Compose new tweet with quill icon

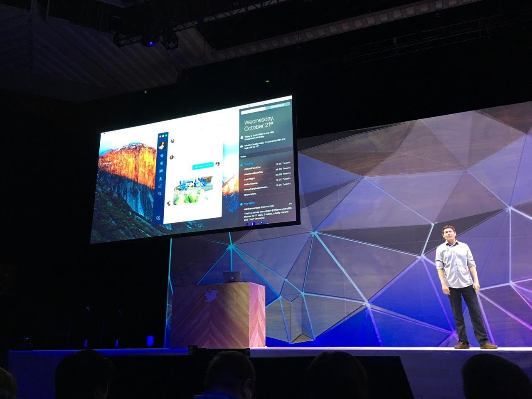[158, 218]
